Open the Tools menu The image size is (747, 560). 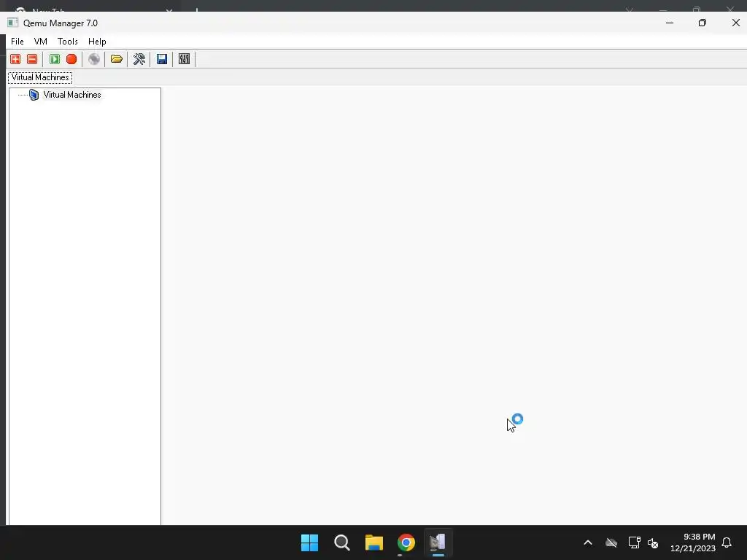(x=68, y=42)
